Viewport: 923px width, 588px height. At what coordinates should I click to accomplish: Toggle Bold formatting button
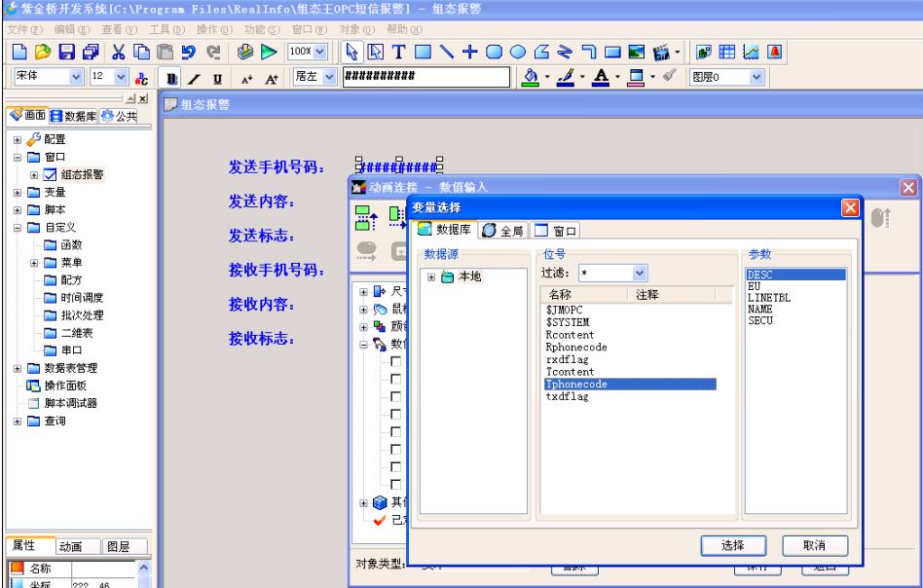tap(172, 78)
